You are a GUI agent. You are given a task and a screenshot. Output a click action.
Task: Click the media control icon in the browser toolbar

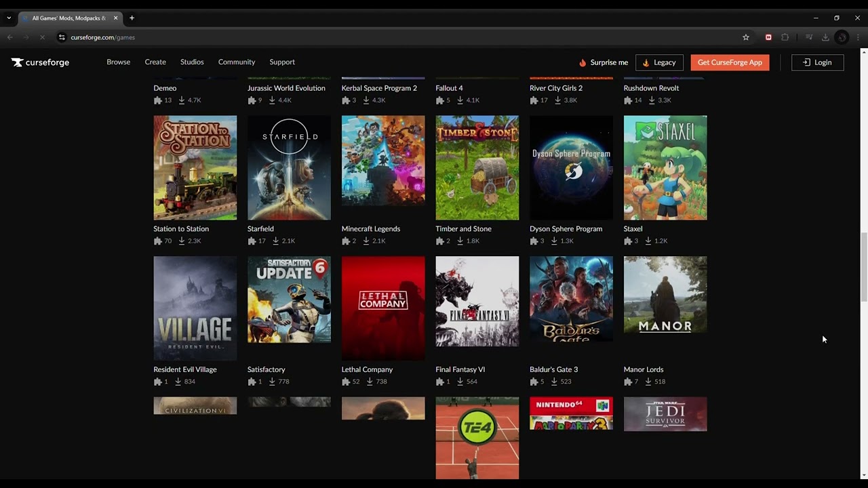coord(809,37)
